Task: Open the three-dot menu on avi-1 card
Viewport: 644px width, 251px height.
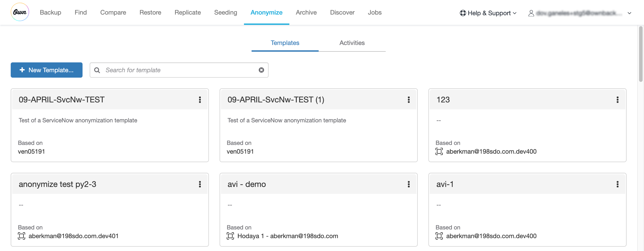Action: (x=617, y=184)
